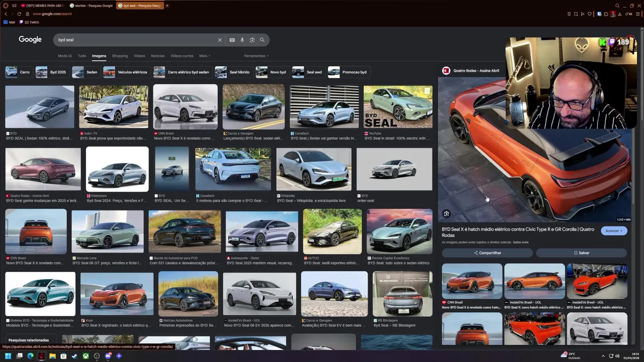644x362 pixels.
Task: Click the Google logo
Action: (30, 39)
